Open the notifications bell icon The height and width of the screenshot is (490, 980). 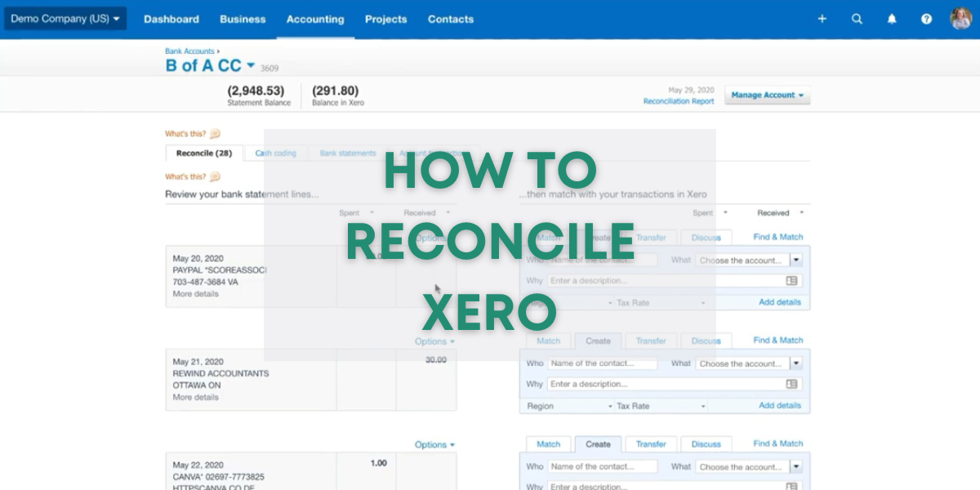pyautogui.click(x=892, y=19)
